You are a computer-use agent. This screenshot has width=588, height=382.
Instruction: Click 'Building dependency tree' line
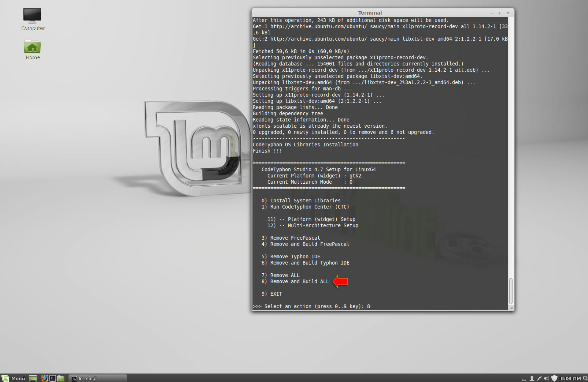click(x=288, y=113)
